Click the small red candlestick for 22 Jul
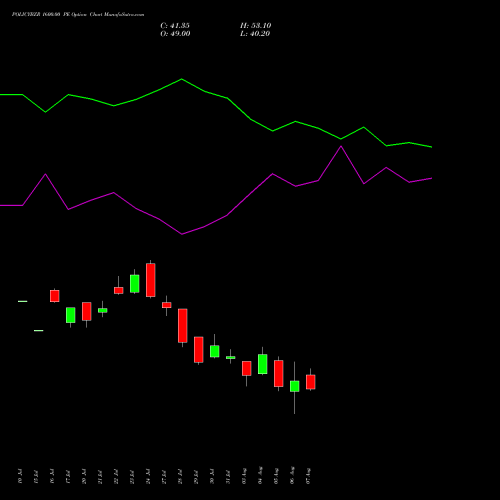 119,290
